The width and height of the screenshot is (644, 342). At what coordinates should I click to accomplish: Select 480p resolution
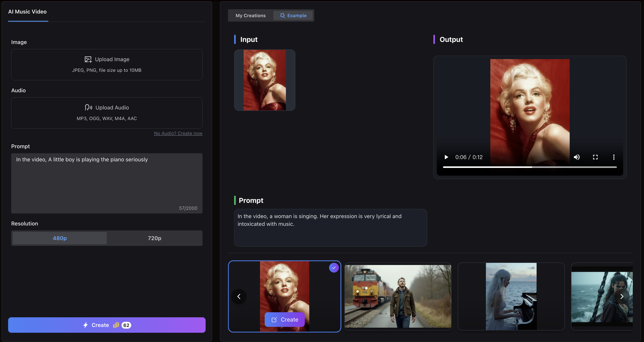click(x=60, y=238)
